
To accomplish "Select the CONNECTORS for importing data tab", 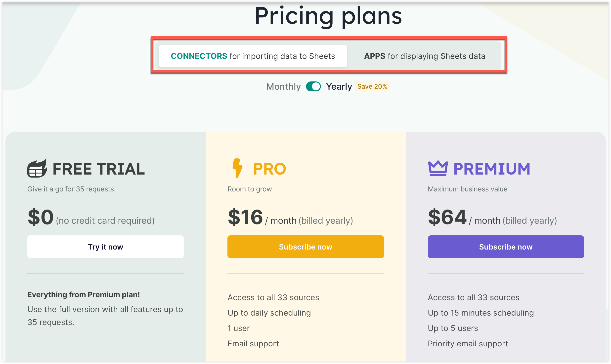I will (253, 56).
